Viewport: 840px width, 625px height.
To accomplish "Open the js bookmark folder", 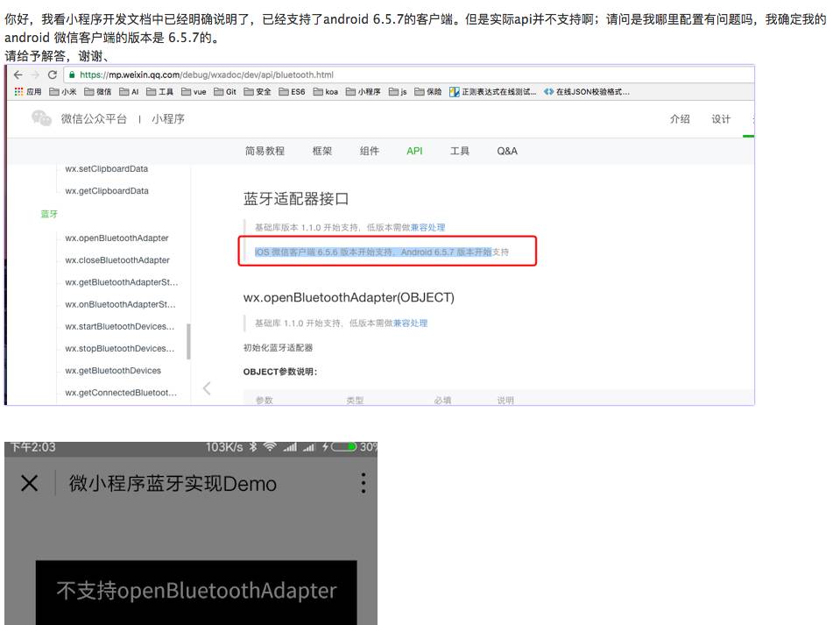I will [398, 92].
